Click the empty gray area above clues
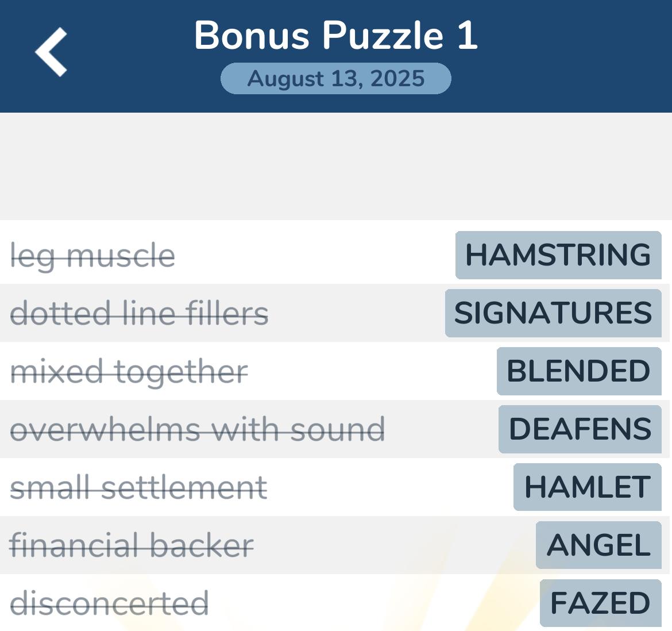This screenshot has height=631, width=672. point(336,167)
